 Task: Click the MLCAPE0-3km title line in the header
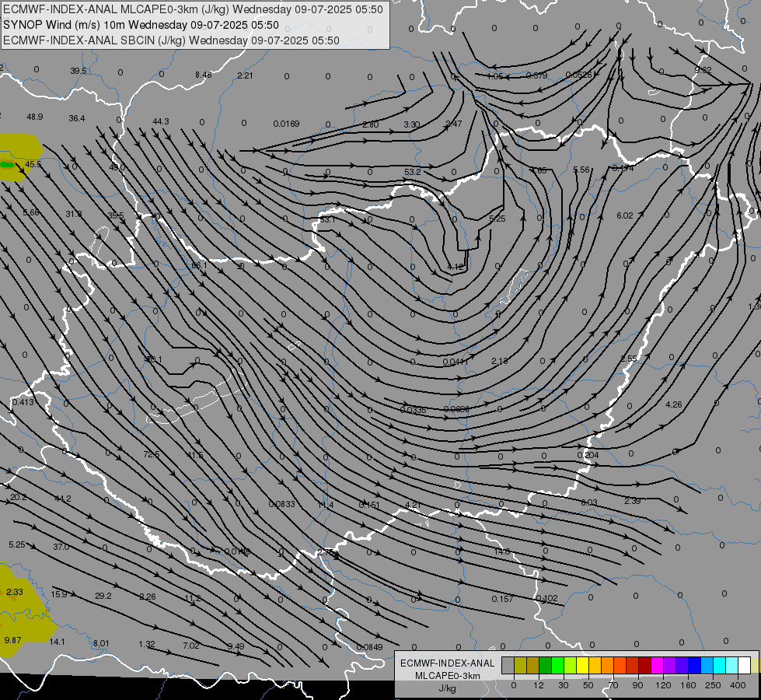[x=193, y=9]
